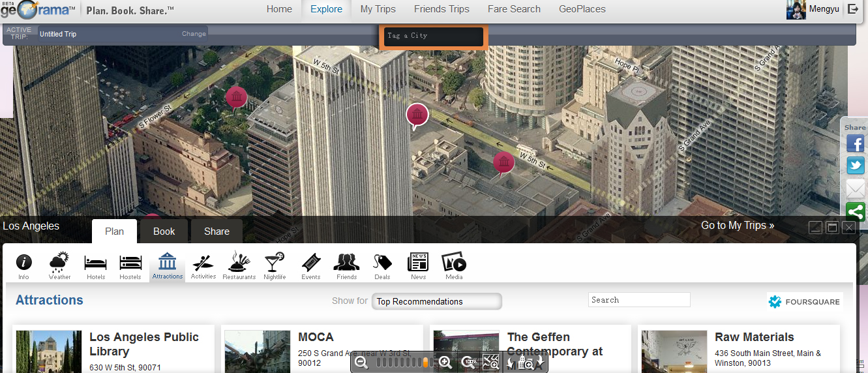
Task: Click the orange zoom level slider handle
Action: [425, 363]
